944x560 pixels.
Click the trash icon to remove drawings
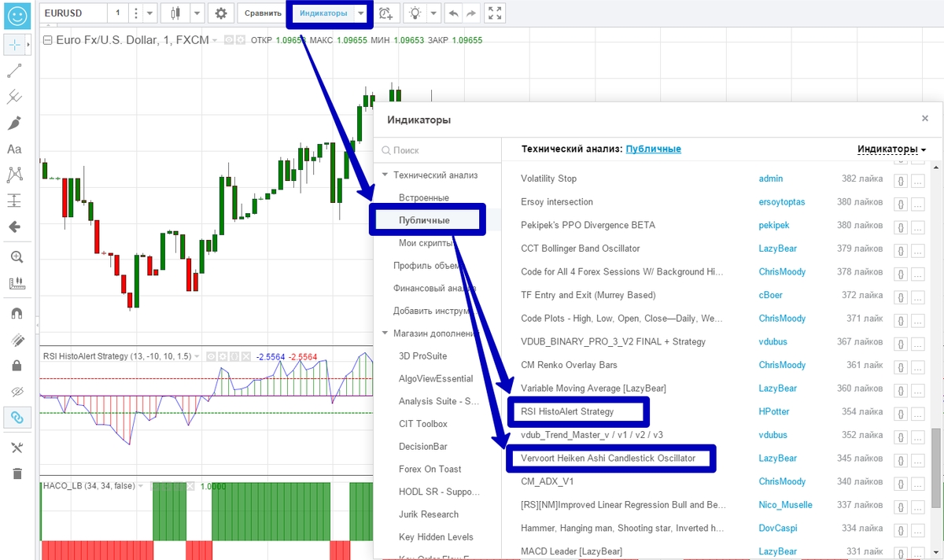tap(16, 473)
